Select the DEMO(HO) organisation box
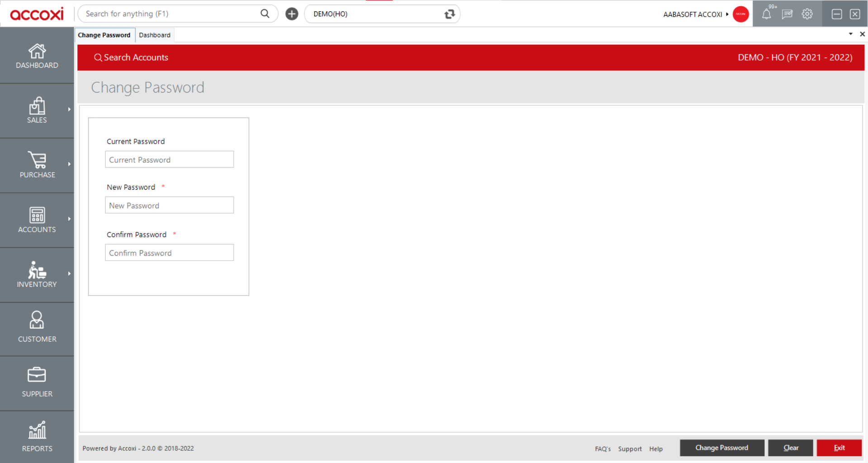868x463 pixels. pos(382,14)
